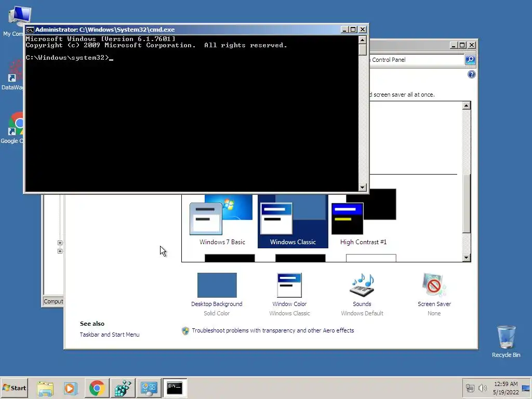Expand the upper tree node plus box
The height and width of the screenshot is (399, 532).
(x=60, y=243)
